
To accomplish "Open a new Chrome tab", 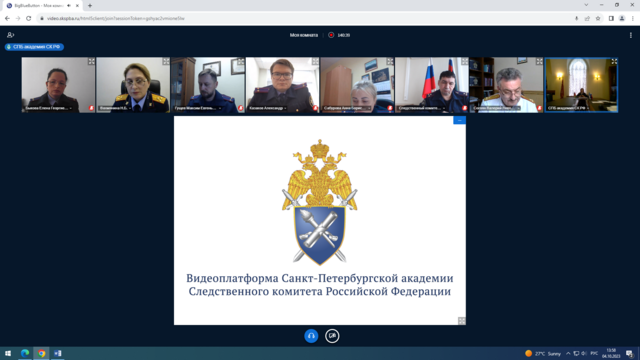I will click(90, 6).
